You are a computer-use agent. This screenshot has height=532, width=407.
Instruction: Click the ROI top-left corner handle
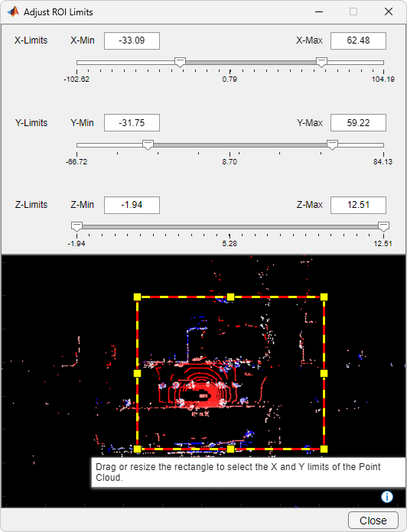(137, 297)
